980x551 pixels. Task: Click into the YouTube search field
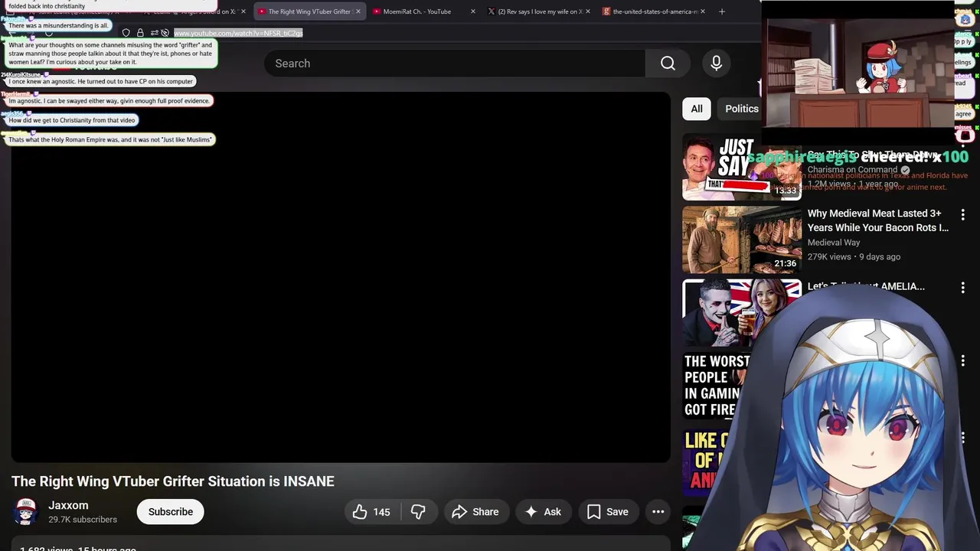pos(455,64)
